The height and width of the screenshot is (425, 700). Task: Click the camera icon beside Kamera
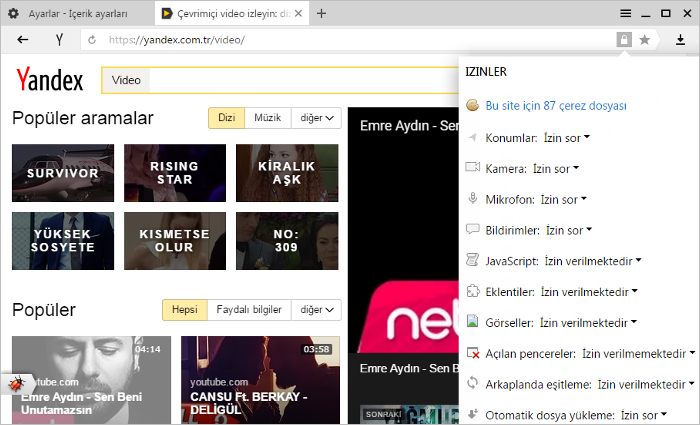coord(472,167)
